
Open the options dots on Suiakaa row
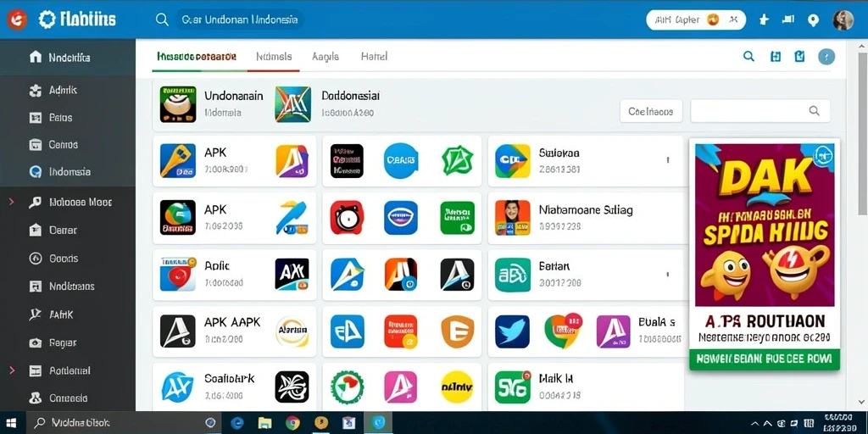click(x=668, y=160)
